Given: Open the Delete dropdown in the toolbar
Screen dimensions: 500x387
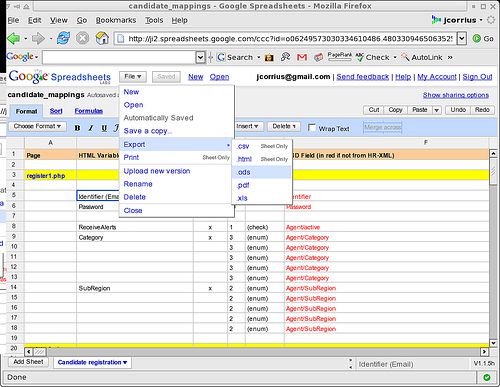Looking at the screenshot, I should (284, 126).
